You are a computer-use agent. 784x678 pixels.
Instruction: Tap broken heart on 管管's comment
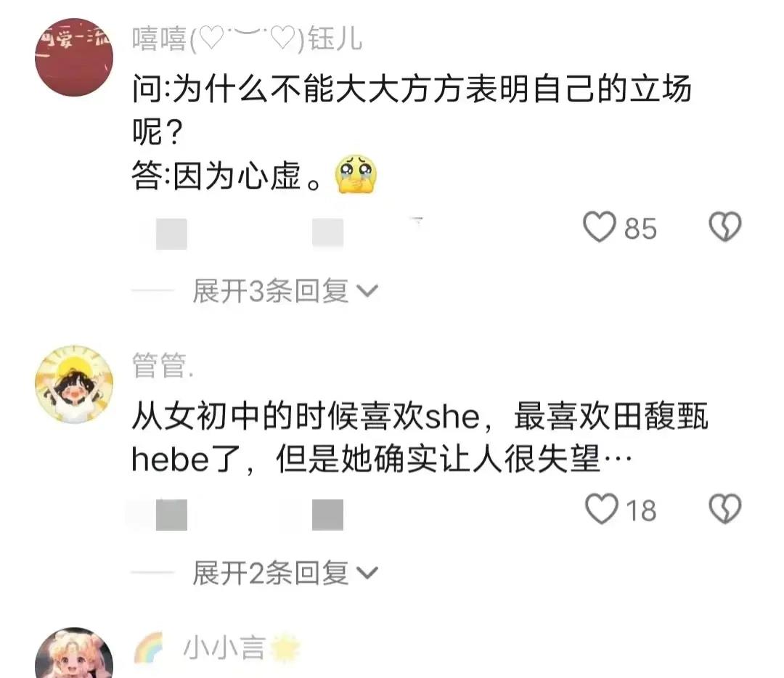point(725,509)
